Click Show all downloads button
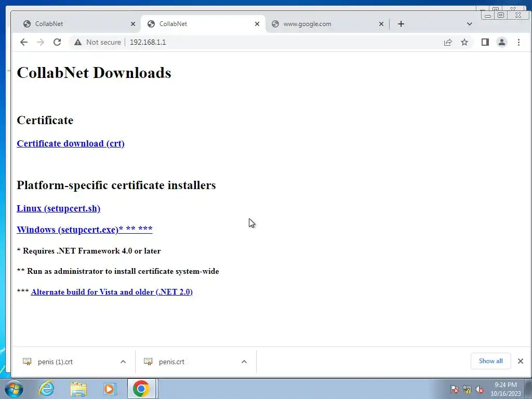532x399 pixels. pyautogui.click(x=490, y=361)
